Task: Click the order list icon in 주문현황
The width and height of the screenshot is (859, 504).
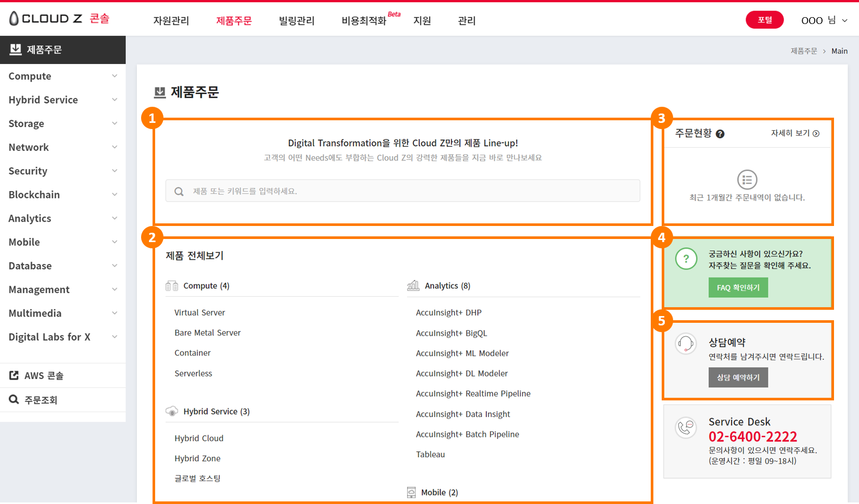Action: pyautogui.click(x=747, y=180)
